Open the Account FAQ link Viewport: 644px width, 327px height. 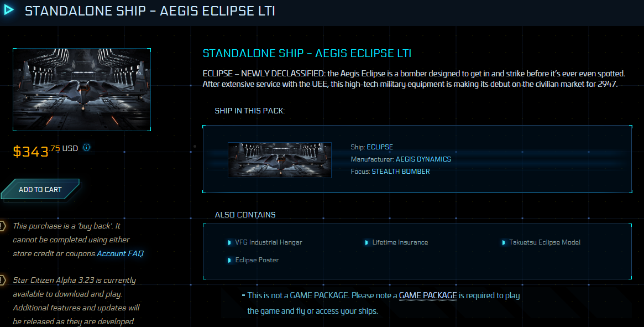(120, 253)
